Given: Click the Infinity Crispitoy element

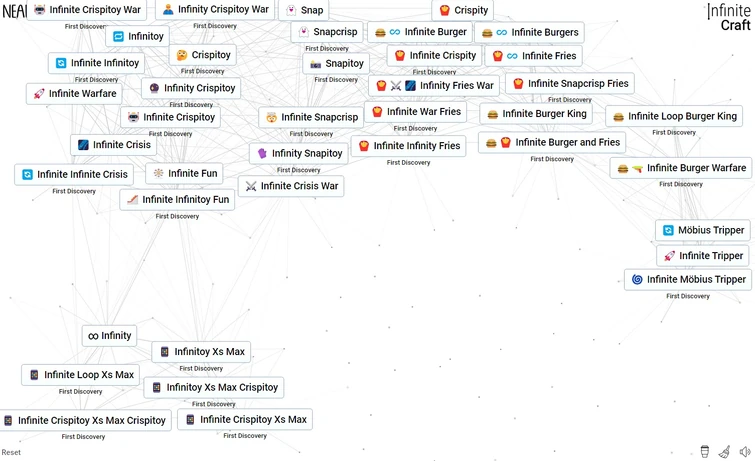Looking at the screenshot, I should [x=191, y=88].
